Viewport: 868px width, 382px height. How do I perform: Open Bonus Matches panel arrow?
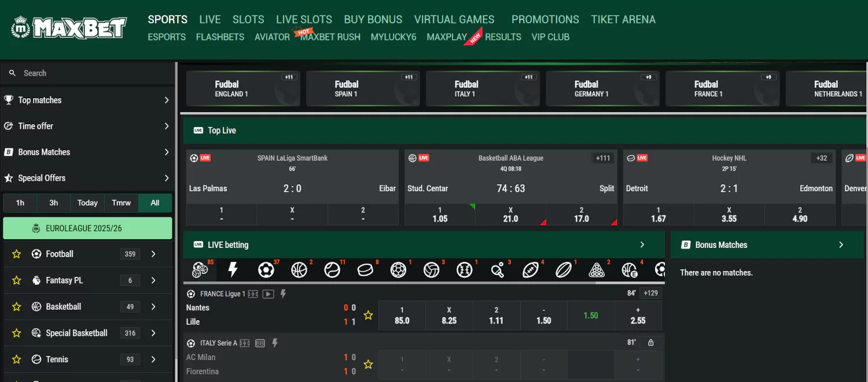pos(841,244)
